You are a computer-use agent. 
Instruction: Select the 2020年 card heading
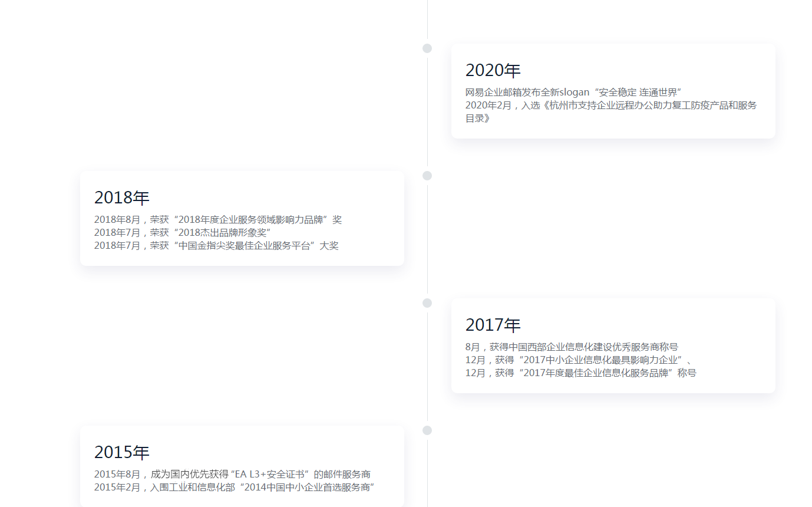coord(493,70)
